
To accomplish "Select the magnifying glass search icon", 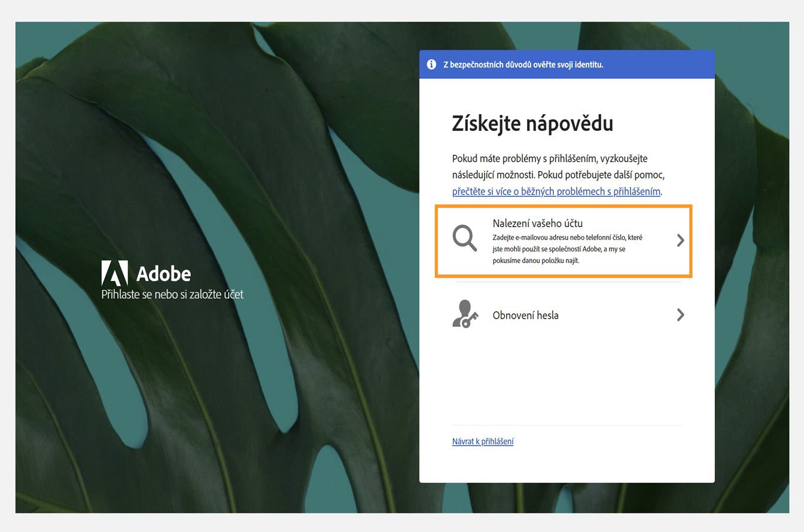I will tap(465, 237).
